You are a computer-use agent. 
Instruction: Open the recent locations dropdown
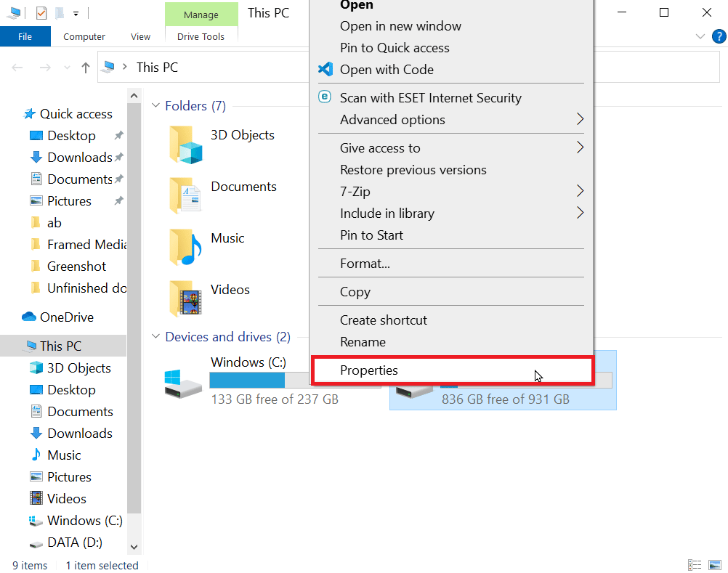point(67,68)
